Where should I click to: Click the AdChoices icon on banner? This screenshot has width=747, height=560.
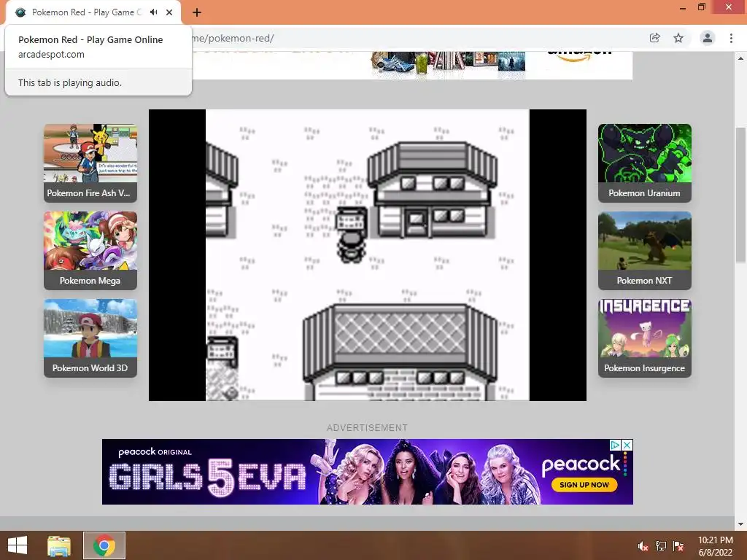615,445
